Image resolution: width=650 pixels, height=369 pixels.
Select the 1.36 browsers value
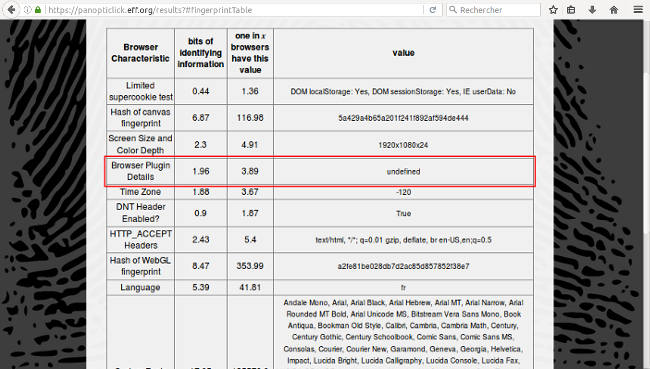[x=250, y=91]
